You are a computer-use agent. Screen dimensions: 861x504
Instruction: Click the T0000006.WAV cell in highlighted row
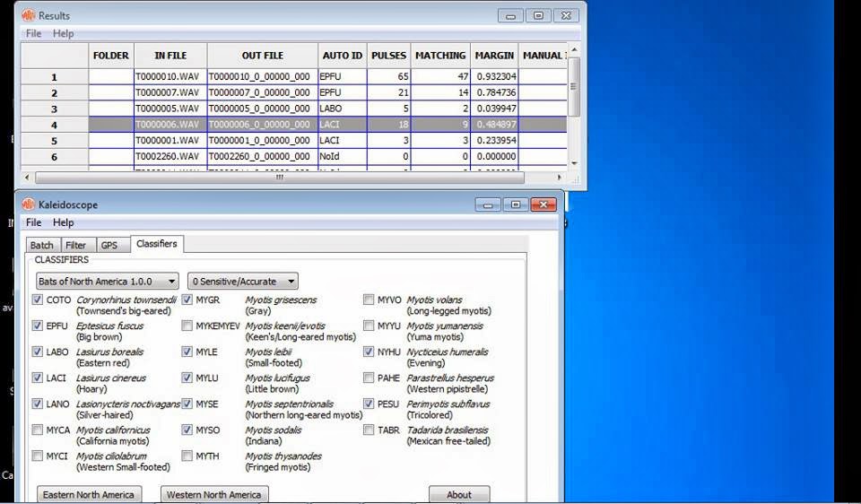coord(170,125)
